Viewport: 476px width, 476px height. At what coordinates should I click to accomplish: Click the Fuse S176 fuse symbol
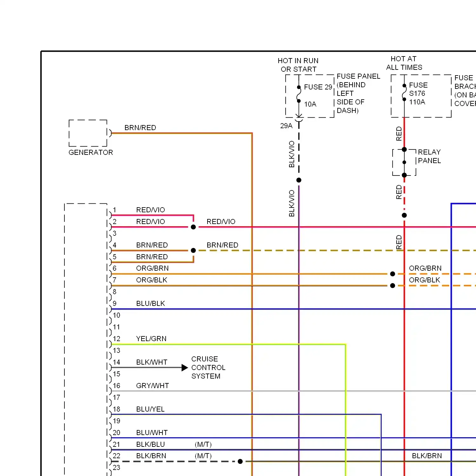click(x=404, y=92)
